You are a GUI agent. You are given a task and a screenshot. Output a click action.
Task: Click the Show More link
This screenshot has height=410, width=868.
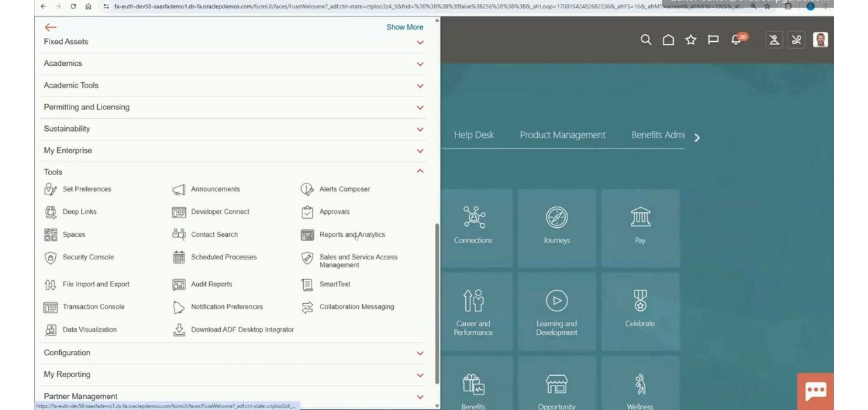pos(404,27)
